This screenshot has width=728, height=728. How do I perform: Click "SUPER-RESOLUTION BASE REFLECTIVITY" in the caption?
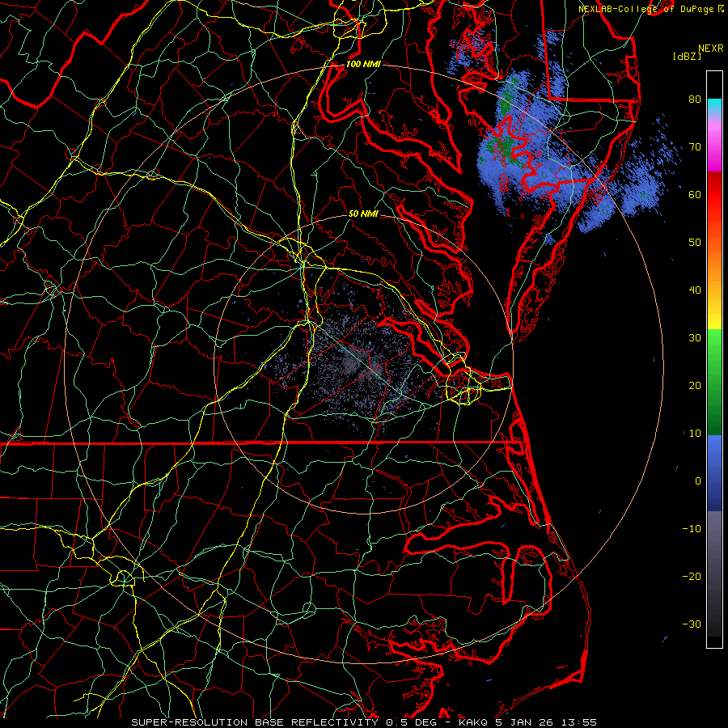[254, 722]
